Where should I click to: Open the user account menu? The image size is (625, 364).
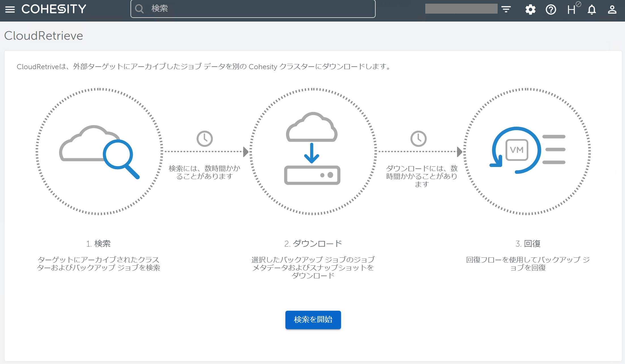point(612,10)
